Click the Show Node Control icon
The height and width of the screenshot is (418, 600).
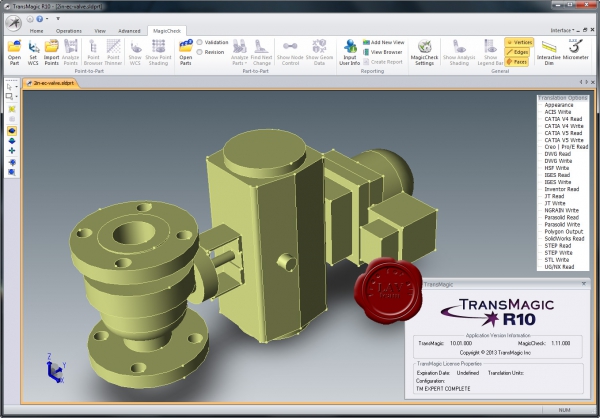coord(290,52)
